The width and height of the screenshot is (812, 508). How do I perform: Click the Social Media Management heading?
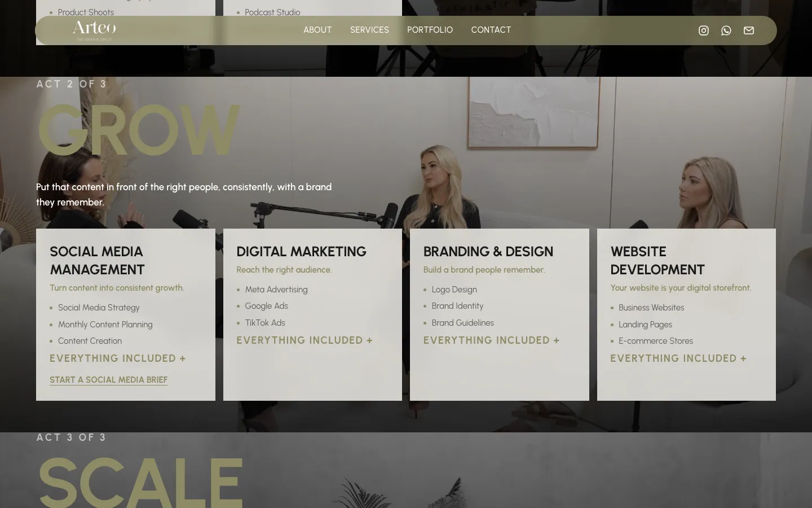[97, 260]
